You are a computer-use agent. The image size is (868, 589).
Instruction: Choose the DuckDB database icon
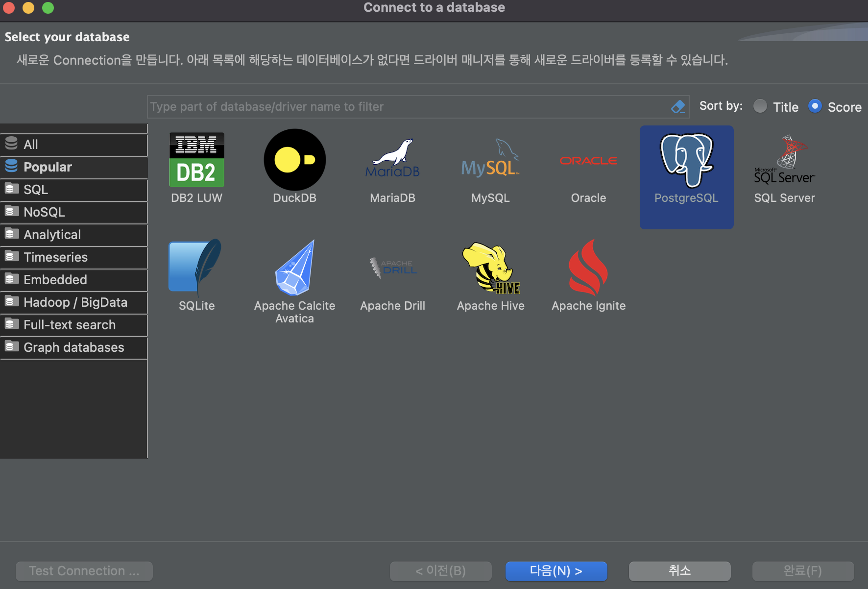(294, 160)
